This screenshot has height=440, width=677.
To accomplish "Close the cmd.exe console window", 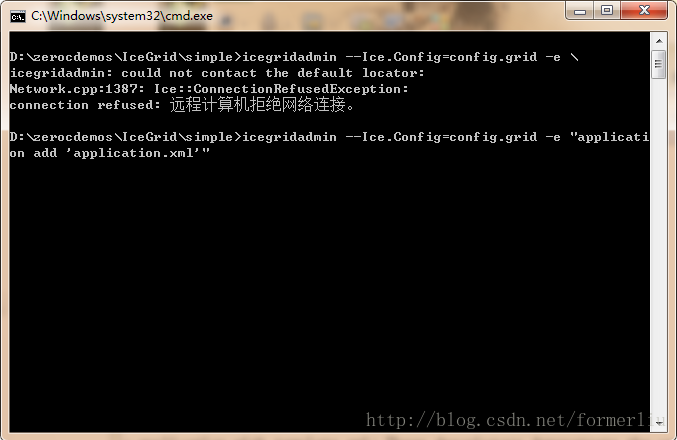I will (x=644, y=10).
